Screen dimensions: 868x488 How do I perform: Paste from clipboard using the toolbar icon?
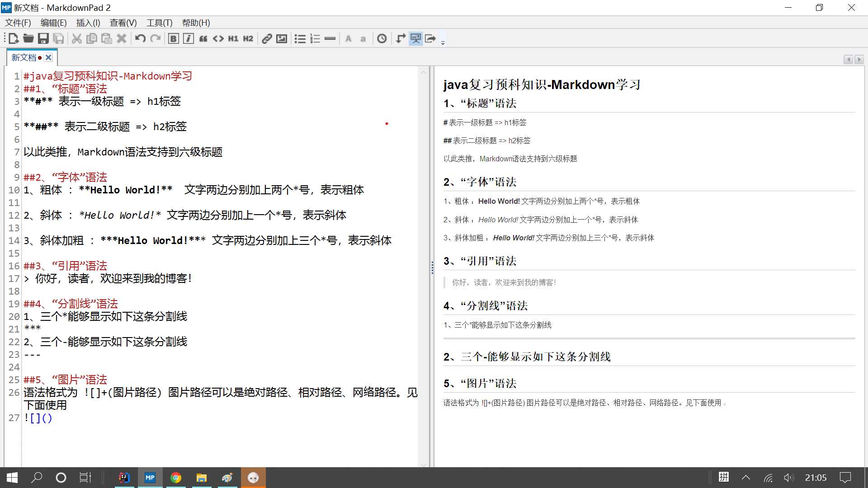click(107, 39)
